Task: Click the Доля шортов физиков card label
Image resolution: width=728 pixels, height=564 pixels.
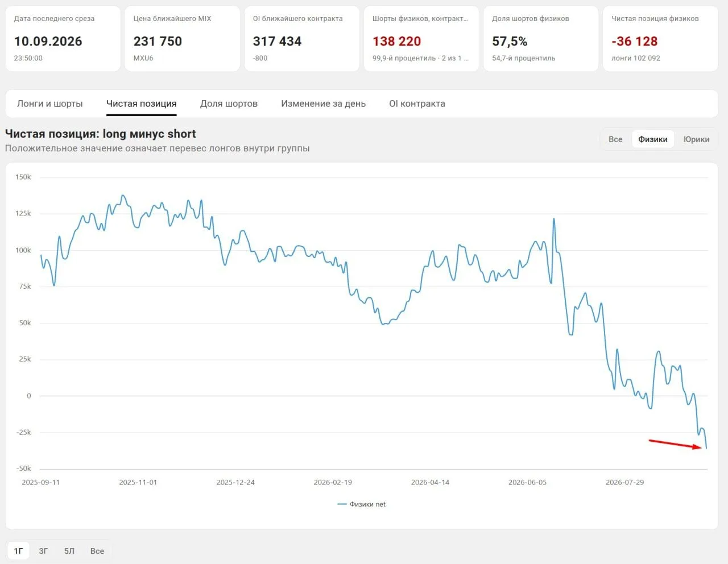Action: 531,19
